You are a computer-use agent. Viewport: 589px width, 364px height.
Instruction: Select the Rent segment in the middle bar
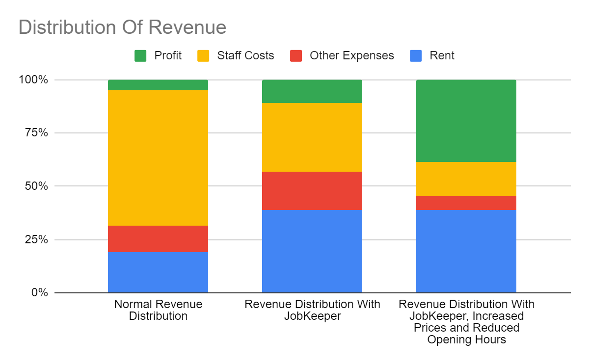(312, 250)
